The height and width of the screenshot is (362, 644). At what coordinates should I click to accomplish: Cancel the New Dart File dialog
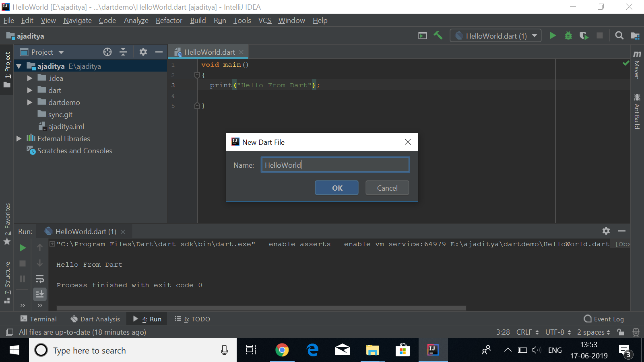(387, 187)
